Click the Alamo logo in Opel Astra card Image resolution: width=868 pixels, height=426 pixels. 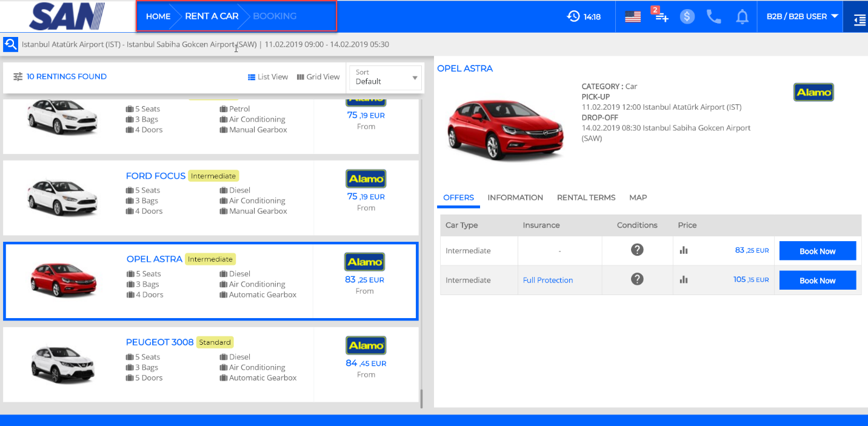click(x=365, y=262)
